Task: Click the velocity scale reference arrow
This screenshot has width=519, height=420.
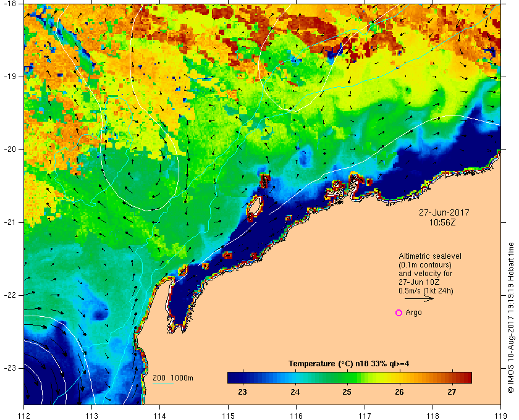Action: [x=419, y=298]
